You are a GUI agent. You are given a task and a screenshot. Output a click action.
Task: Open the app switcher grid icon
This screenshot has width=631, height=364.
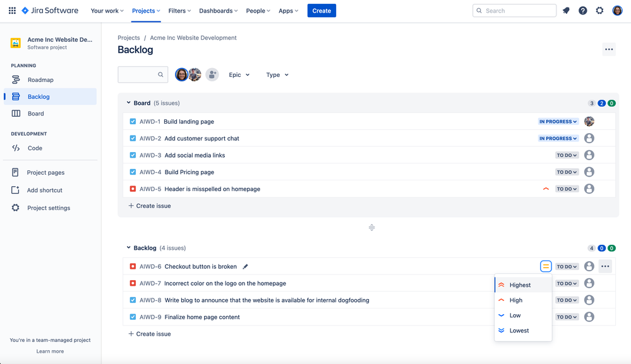tap(12, 11)
